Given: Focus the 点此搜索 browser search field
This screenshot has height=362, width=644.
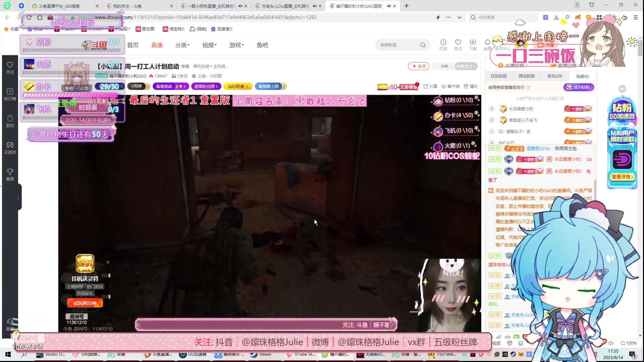Looking at the screenshot, I should 503,17.
